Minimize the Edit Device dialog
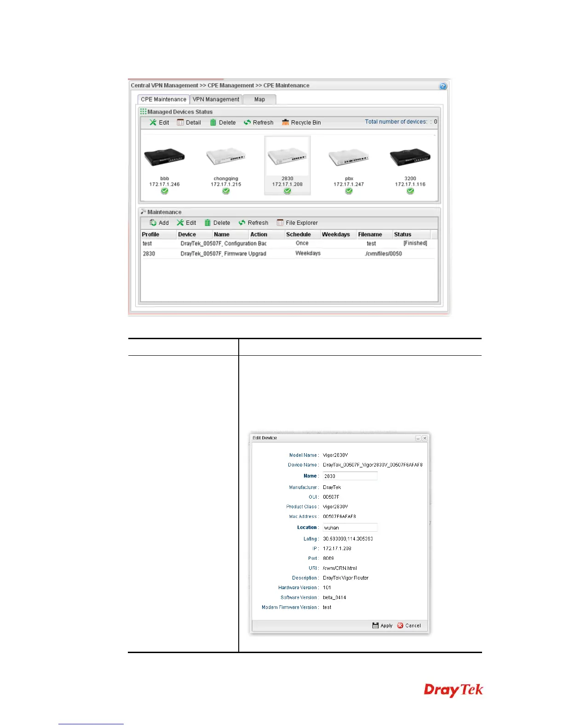563x728 pixels. pos(418,438)
